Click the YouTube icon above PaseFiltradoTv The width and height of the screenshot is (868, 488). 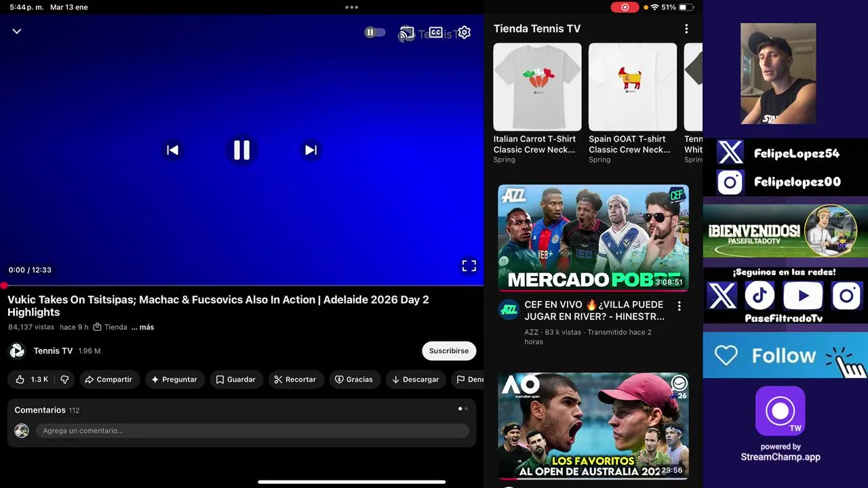click(x=803, y=296)
